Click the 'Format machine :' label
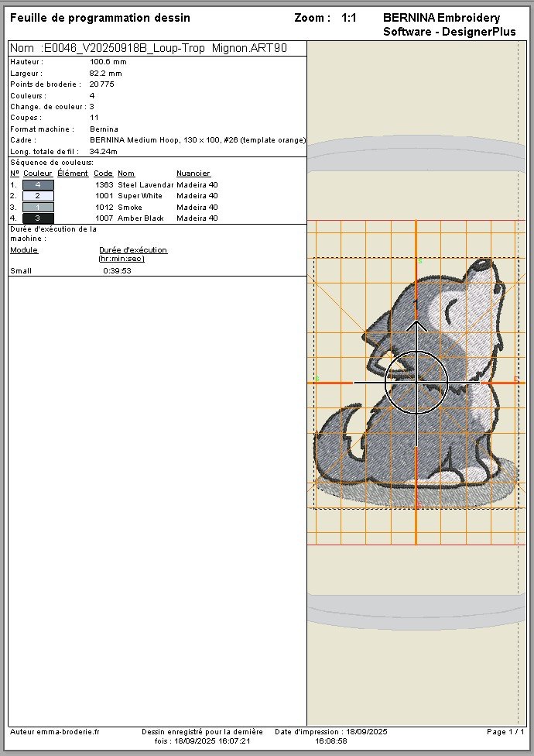The image size is (534, 756). (x=43, y=129)
